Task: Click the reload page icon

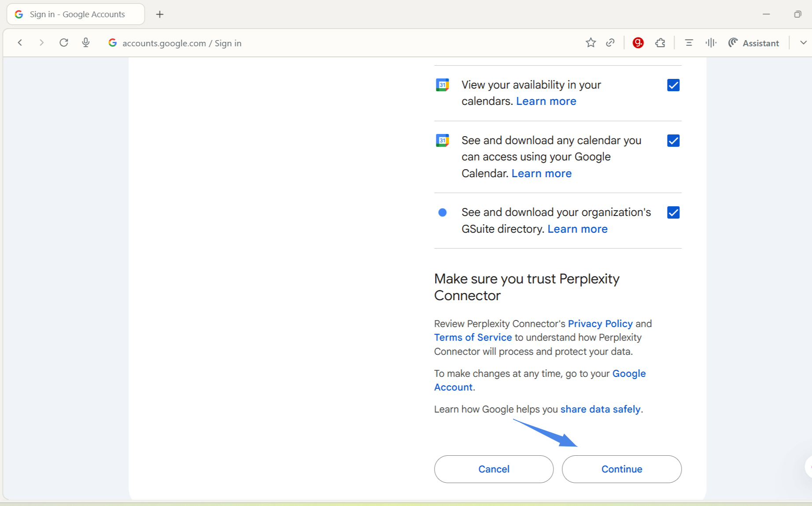Action: [x=64, y=43]
